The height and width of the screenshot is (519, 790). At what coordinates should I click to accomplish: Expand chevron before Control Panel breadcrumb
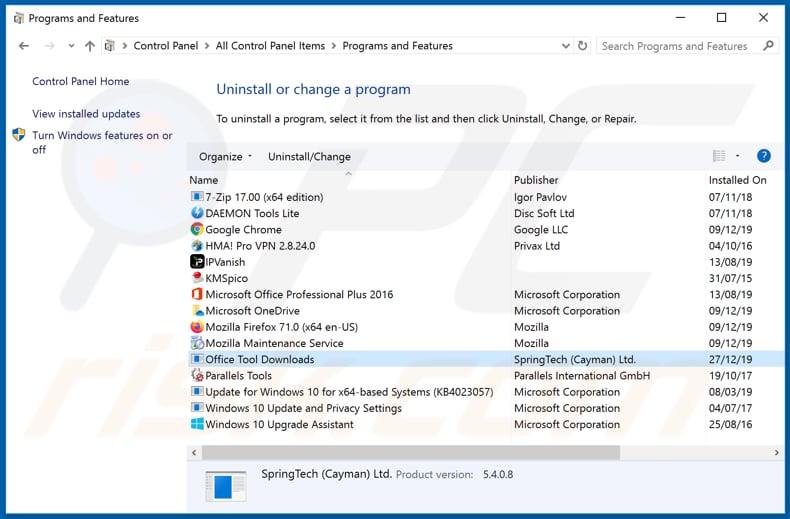coord(124,46)
